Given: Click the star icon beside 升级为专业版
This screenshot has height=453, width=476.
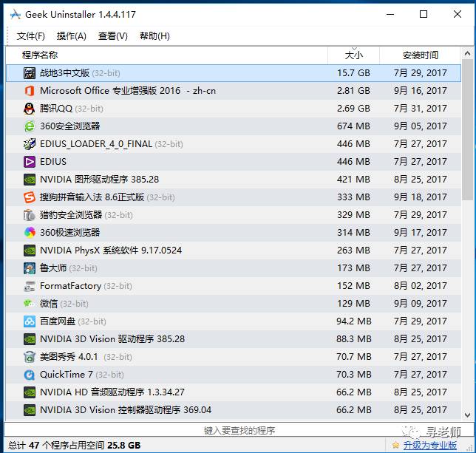Looking at the screenshot, I should [x=395, y=446].
